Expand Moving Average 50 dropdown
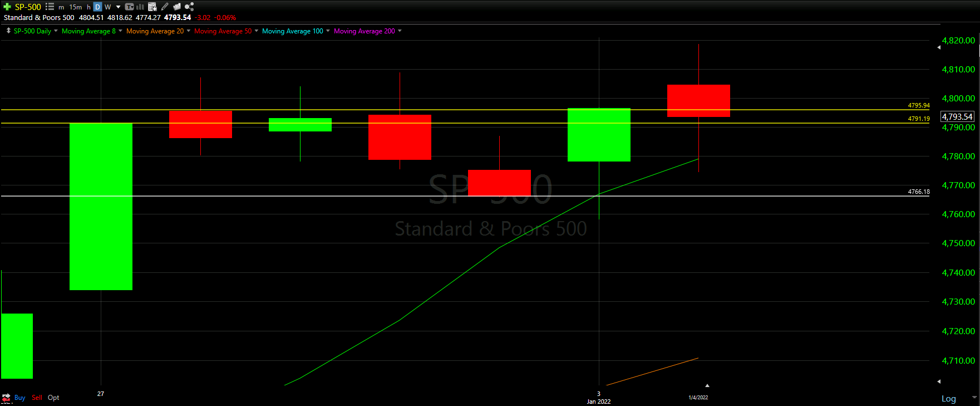The width and height of the screenshot is (980, 406). 257,31
